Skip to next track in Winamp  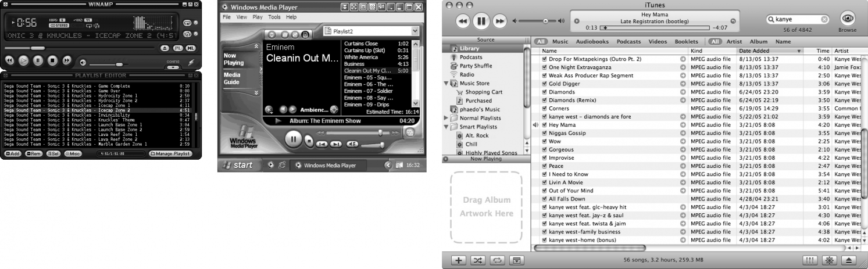66,60
